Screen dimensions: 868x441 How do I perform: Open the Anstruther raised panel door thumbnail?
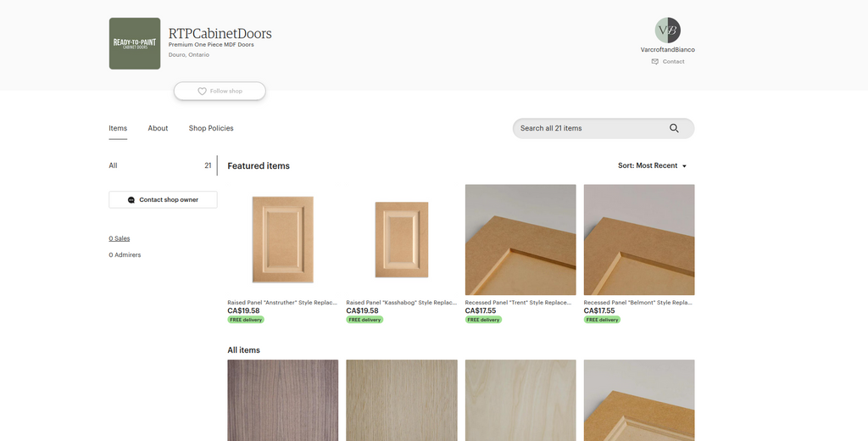(283, 240)
